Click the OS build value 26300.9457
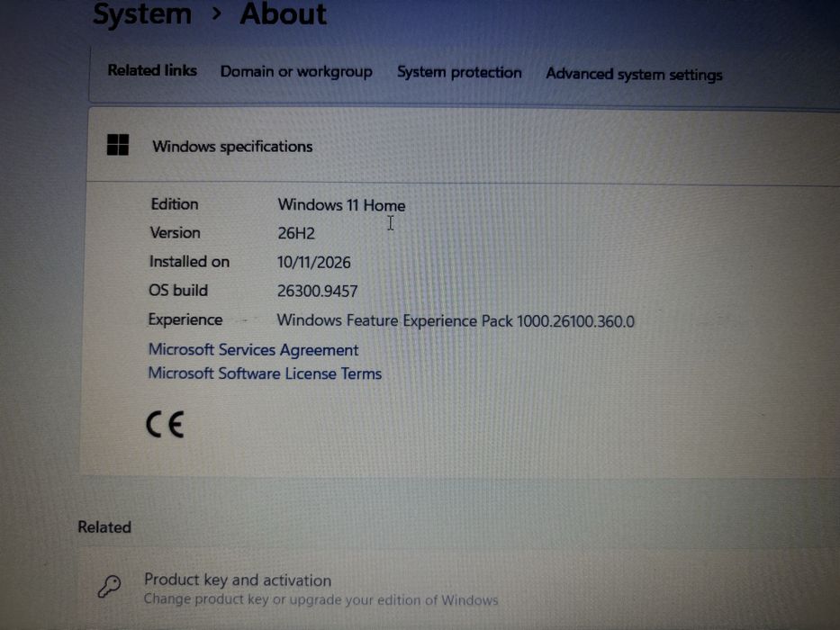 pyautogui.click(x=317, y=291)
